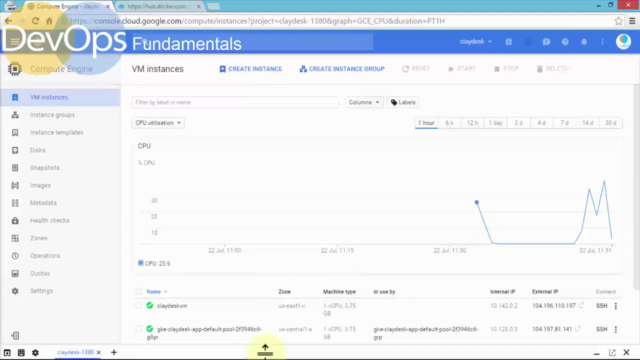Open the Chrome menu hamburger icon
The height and width of the screenshot is (360, 640).
[x=632, y=21]
